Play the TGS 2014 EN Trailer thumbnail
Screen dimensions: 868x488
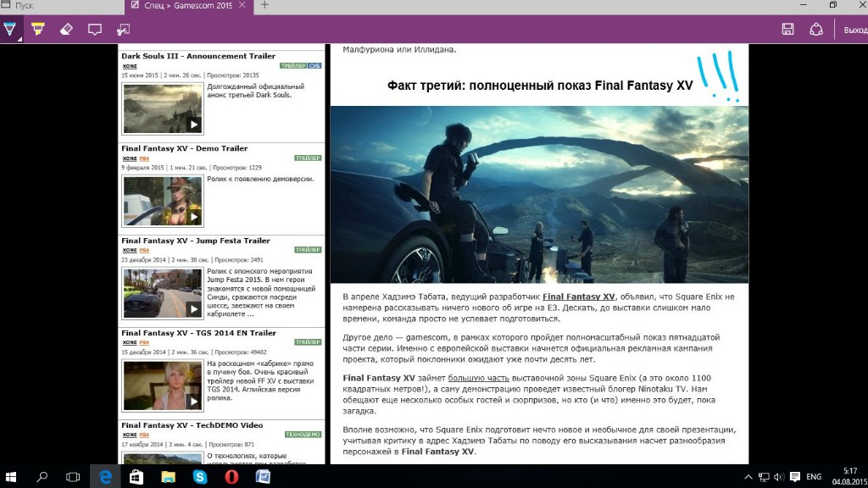pyautogui.click(x=163, y=385)
